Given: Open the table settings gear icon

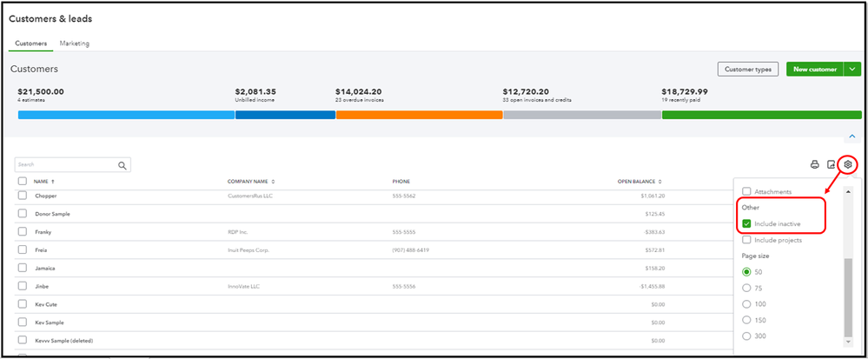Looking at the screenshot, I should pyautogui.click(x=847, y=164).
